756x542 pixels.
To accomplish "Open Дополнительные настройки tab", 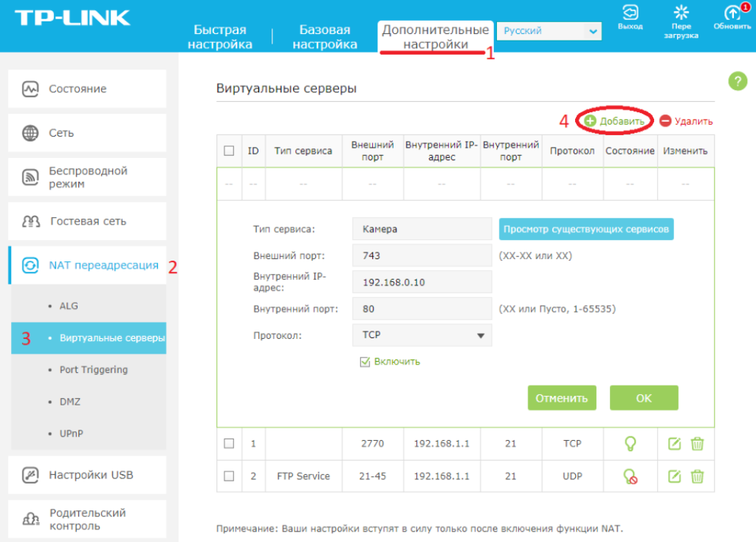I will (436, 37).
